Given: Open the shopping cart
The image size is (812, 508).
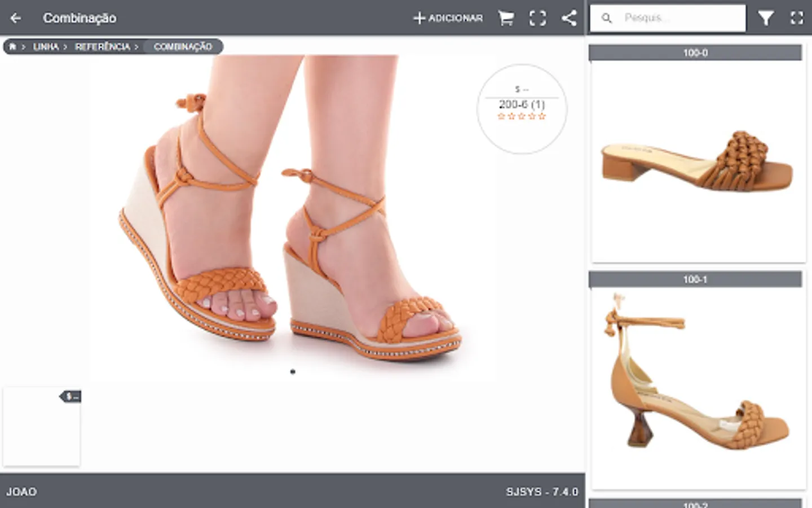Looking at the screenshot, I should (506, 18).
